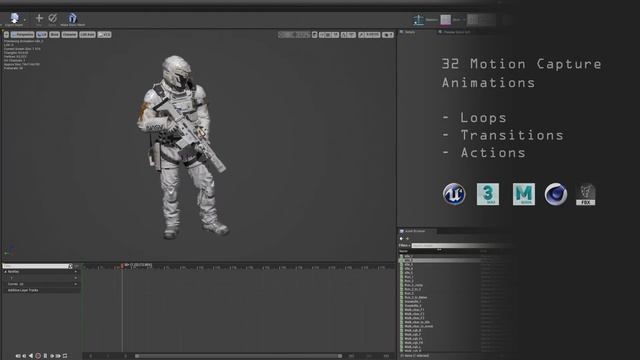Click the red timeline playhead marker
640x360 pixels.
click(x=122, y=266)
